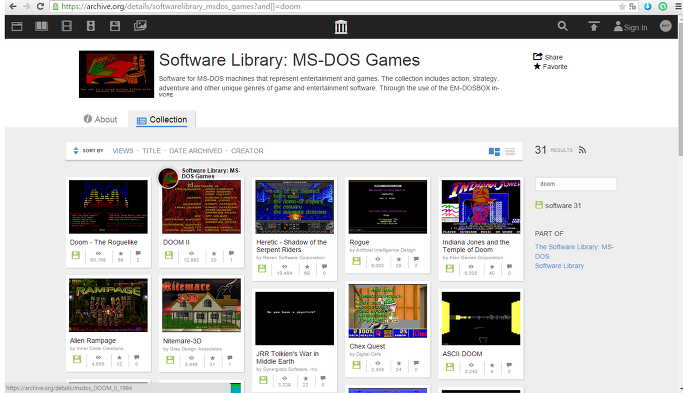
Task: Click reviews bubble on Alien Rampage card
Action: tap(137, 357)
